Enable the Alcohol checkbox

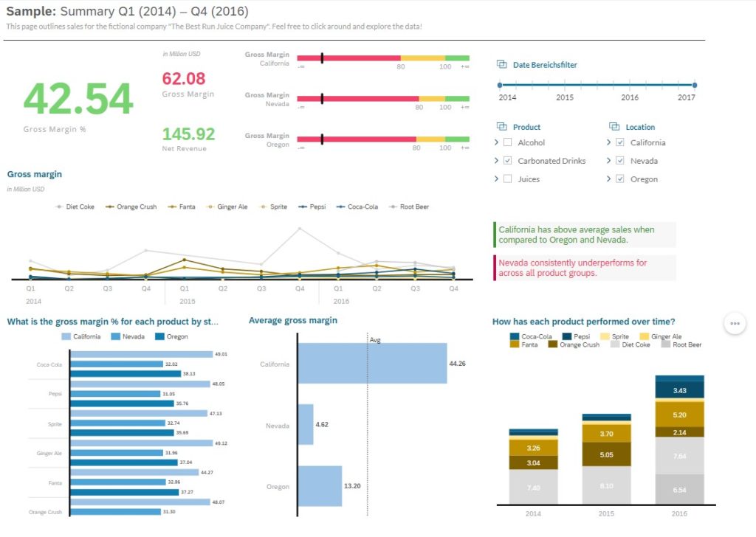click(x=507, y=142)
